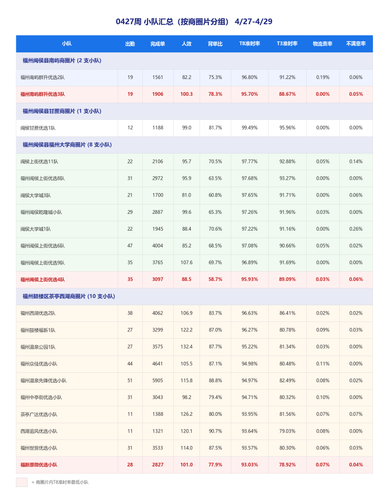Click the red efficiency value '100.3'
Screen dimensions: 388x500
coord(187,94)
